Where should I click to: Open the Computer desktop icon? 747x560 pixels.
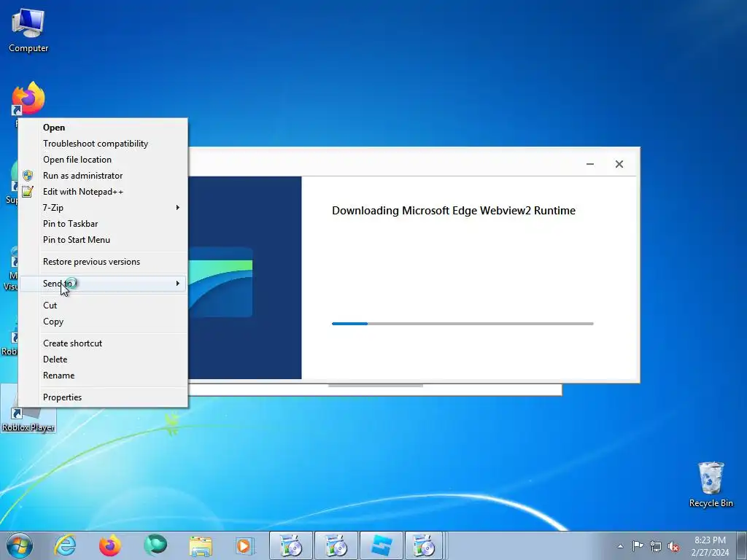tap(28, 31)
